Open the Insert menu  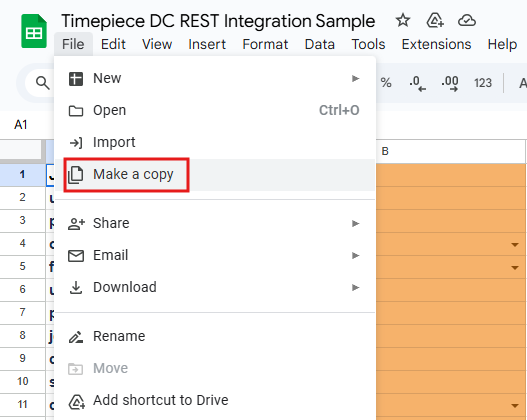[207, 44]
